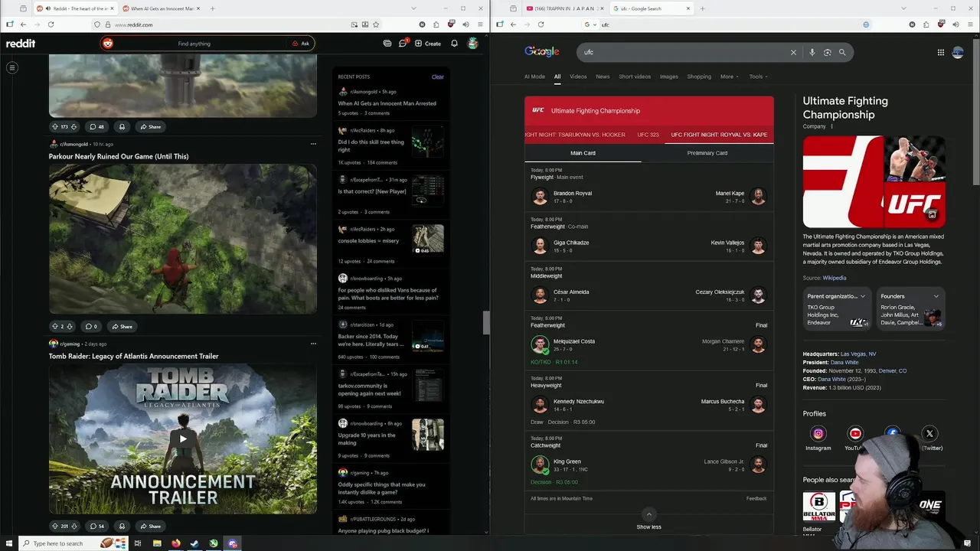This screenshot has width=980, height=551.
Task: Open the Google apps grid
Action: point(941,52)
